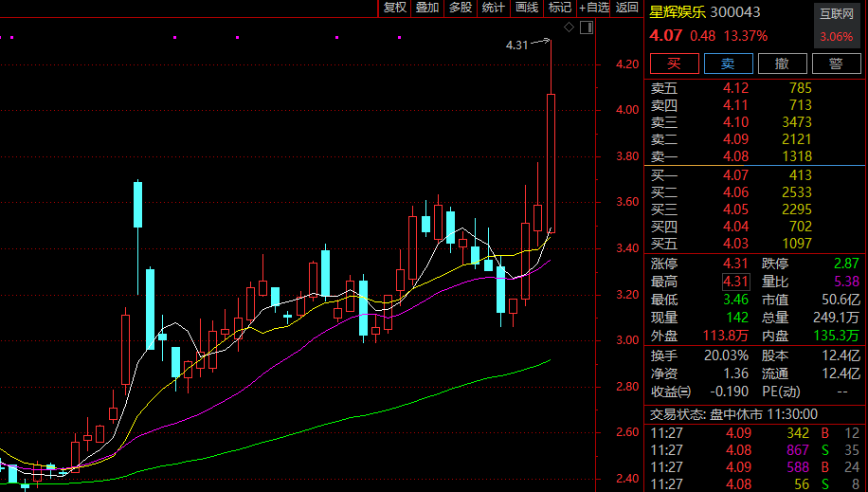Add stock via +自选 button
The width and height of the screenshot is (868, 492).
(x=594, y=8)
